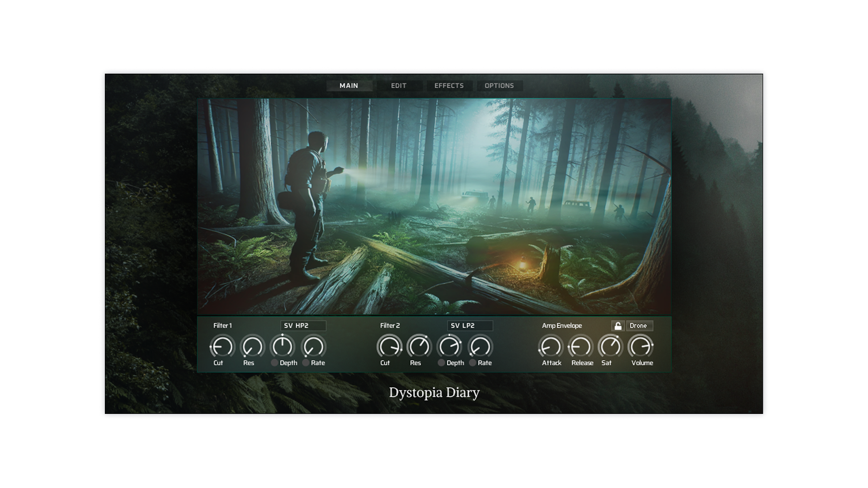Click the forest artwork image
The image size is (868, 488).
coord(434,206)
